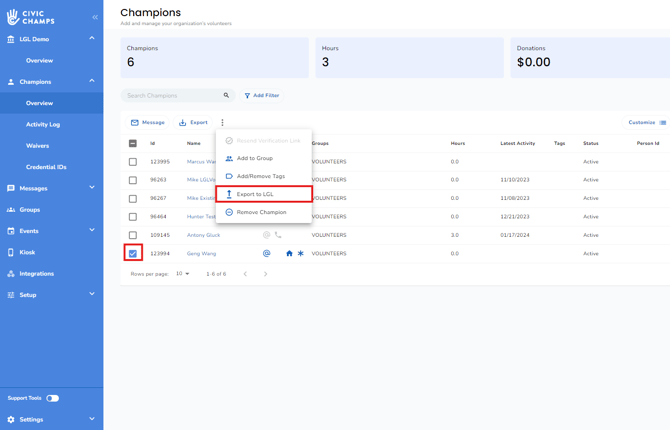Check the box for row 96263
The height and width of the screenshot is (430, 670).
click(133, 180)
